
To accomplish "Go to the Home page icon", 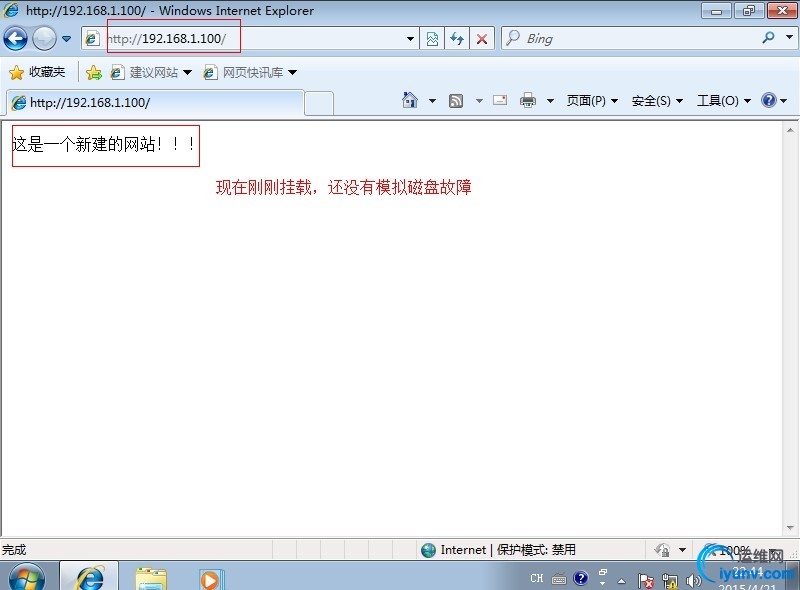I will point(410,101).
